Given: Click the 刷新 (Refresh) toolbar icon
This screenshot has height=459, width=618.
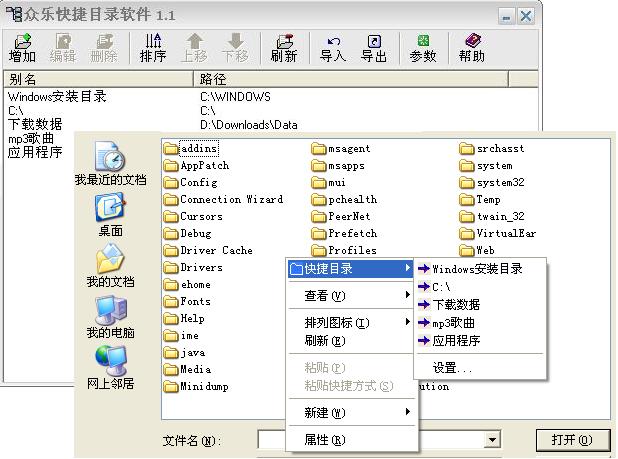Looking at the screenshot, I should [284, 47].
